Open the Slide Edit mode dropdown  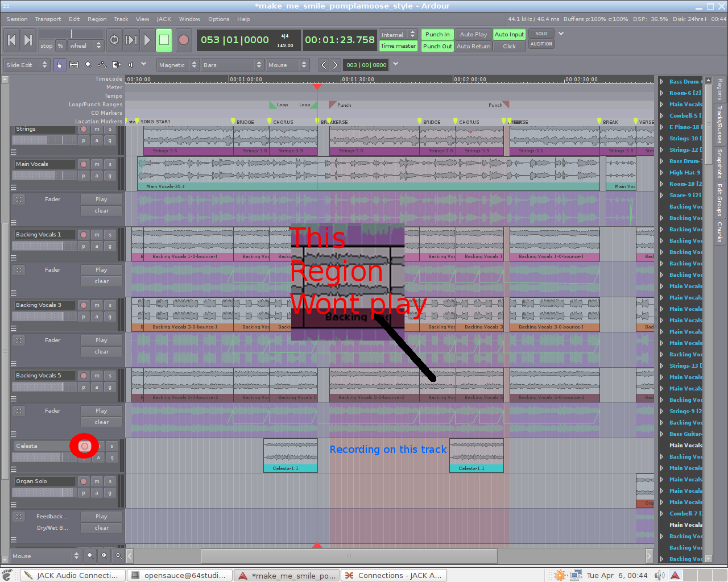(x=27, y=65)
